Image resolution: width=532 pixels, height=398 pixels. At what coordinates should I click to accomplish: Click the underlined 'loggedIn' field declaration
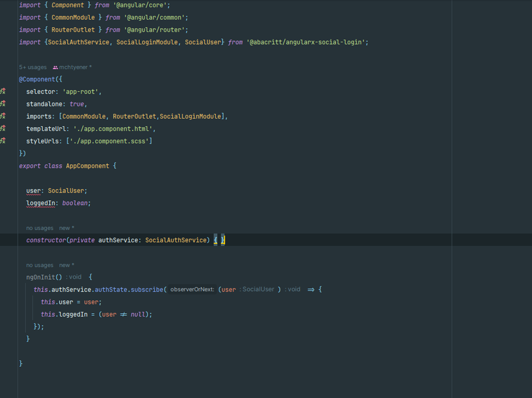[40, 203]
